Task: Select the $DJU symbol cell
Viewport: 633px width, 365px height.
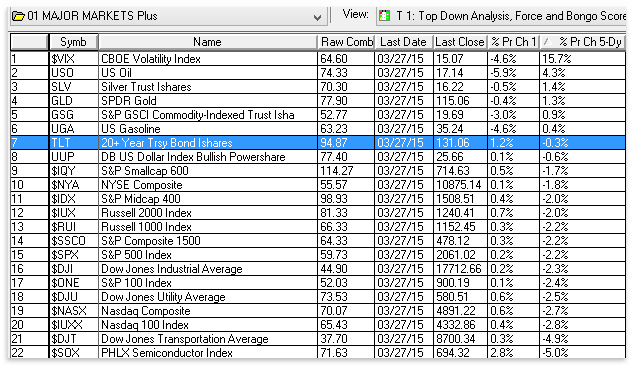Action: coord(73,297)
